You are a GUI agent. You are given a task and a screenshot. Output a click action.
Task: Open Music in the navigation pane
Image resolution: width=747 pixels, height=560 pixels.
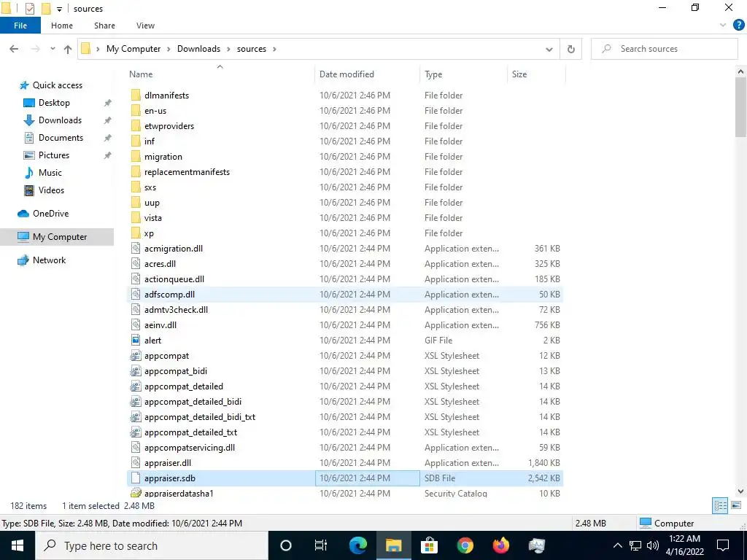coord(50,173)
